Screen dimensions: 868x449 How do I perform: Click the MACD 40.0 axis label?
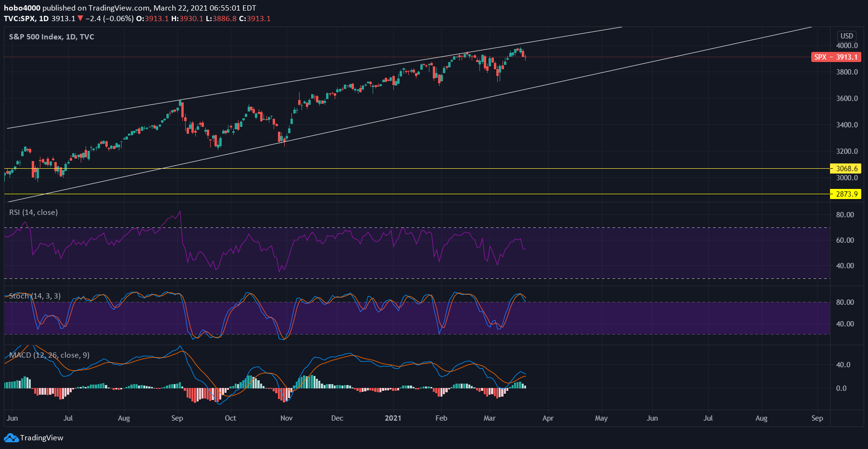843,365
